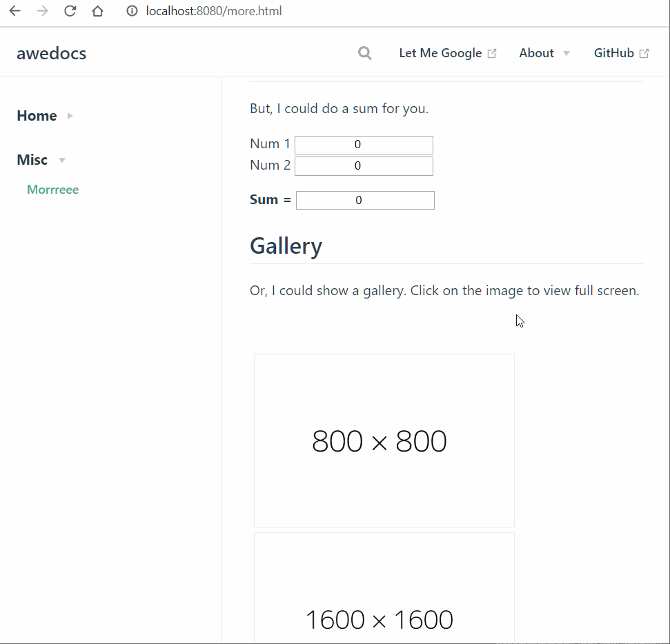Open the 800 x 800 gallery image
The image size is (670, 644).
tap(384, 440)
